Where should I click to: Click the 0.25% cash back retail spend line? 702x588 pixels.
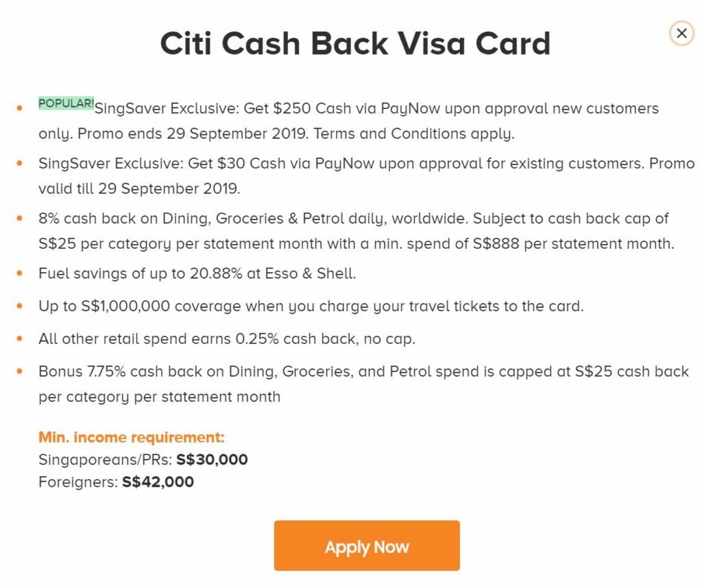(227, 339)
